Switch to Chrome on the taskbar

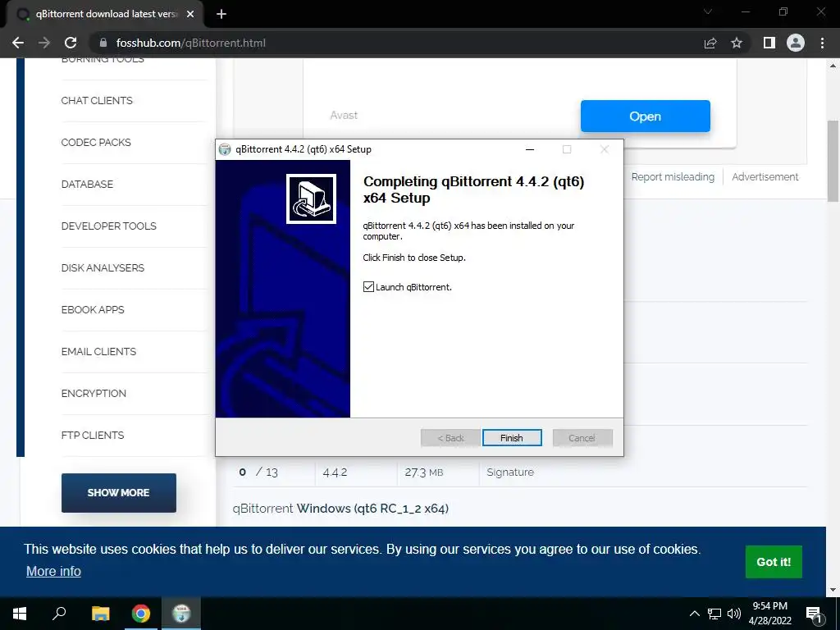[x=141, y=614]
